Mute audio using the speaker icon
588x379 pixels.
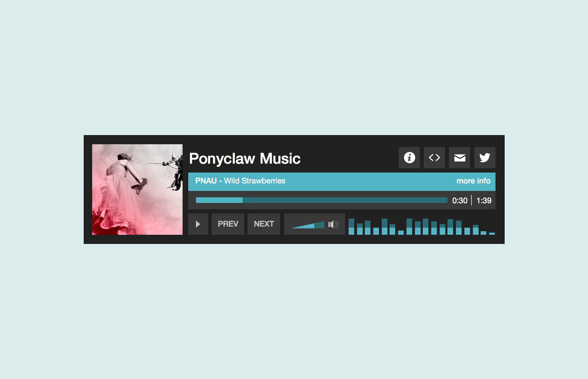(333, 224)
